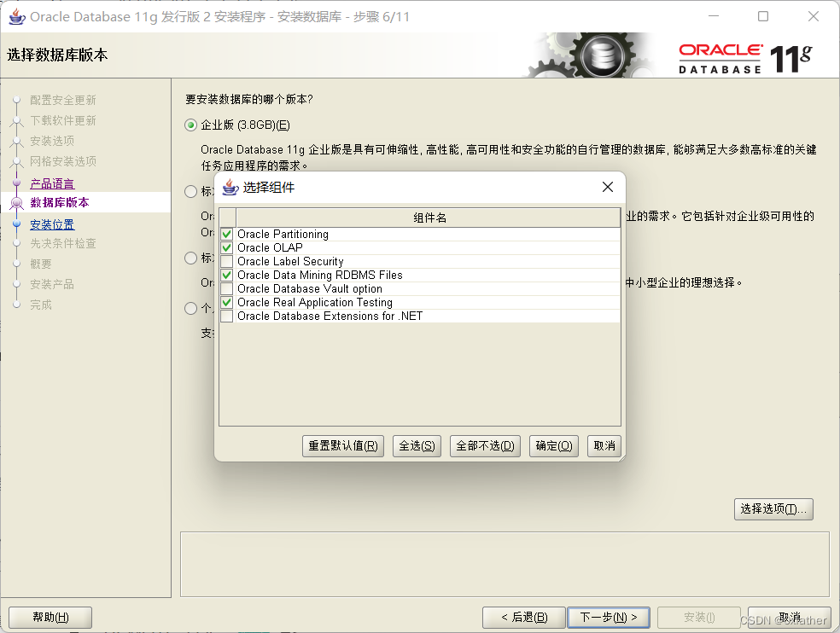Click the 全选(S) button to select all components

[x=416, y=445]
